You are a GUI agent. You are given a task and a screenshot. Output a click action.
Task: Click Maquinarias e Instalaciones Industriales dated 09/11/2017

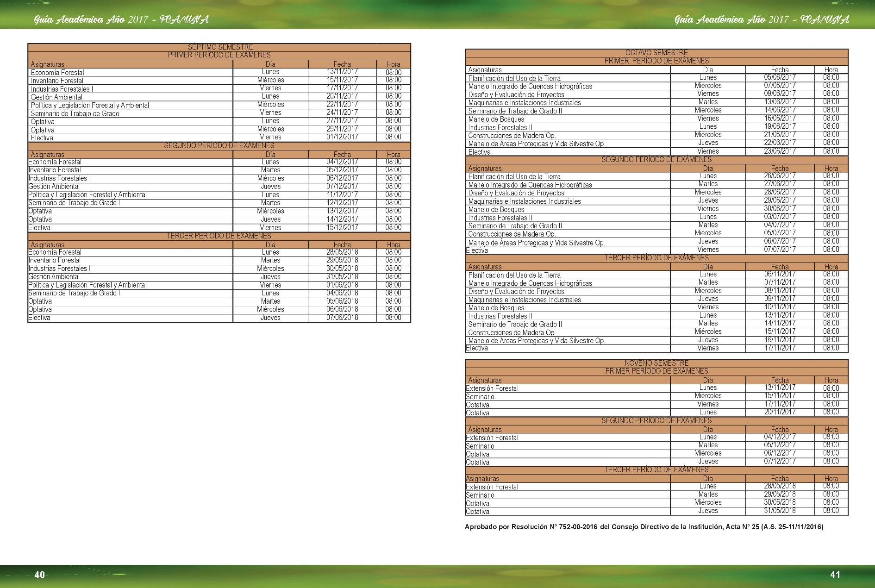pyautogui.click(x=525, y=300)
